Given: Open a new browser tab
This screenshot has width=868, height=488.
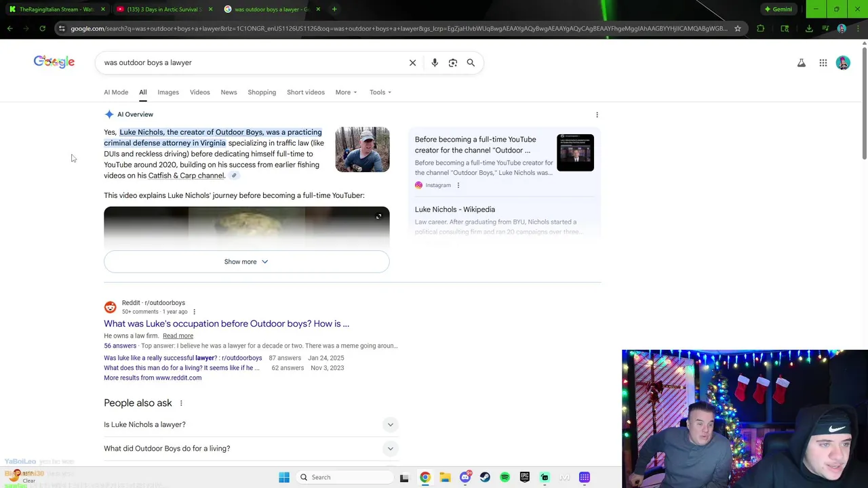Looking at the screenshot, I should (x=334, y=9).
